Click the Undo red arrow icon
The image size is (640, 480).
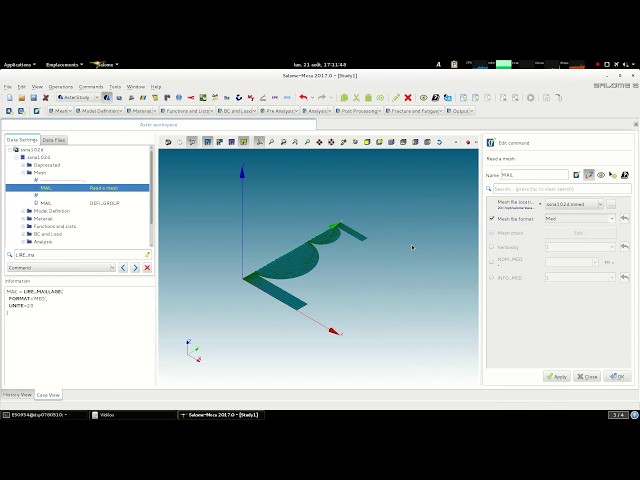(x=303, y=98)
